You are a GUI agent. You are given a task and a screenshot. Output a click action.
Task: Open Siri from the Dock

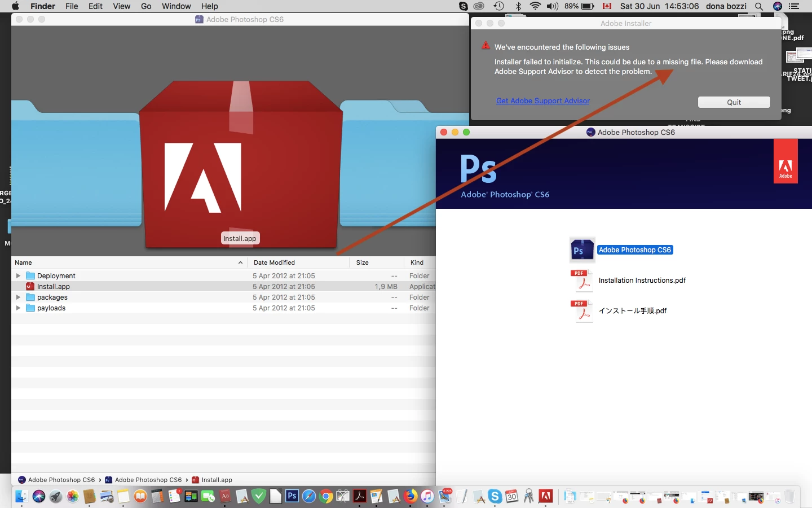coord(39,496)
